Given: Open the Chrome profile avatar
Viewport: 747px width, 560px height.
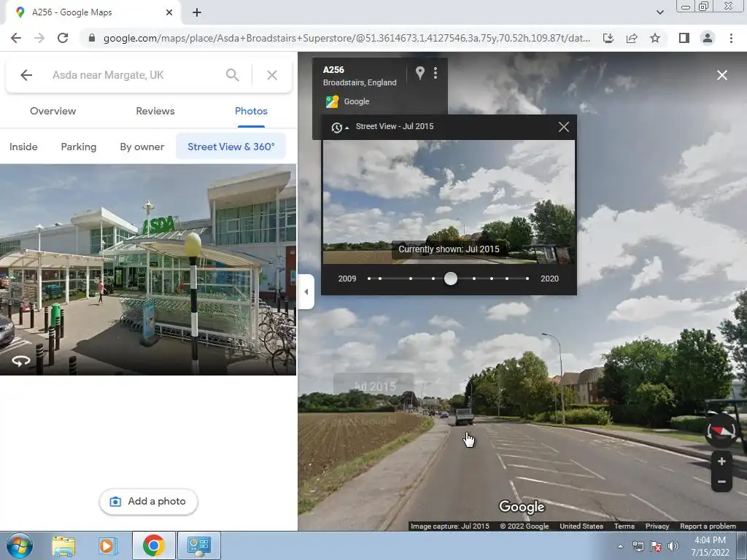Looking at the screenshot, I should [x=708, y=38].
